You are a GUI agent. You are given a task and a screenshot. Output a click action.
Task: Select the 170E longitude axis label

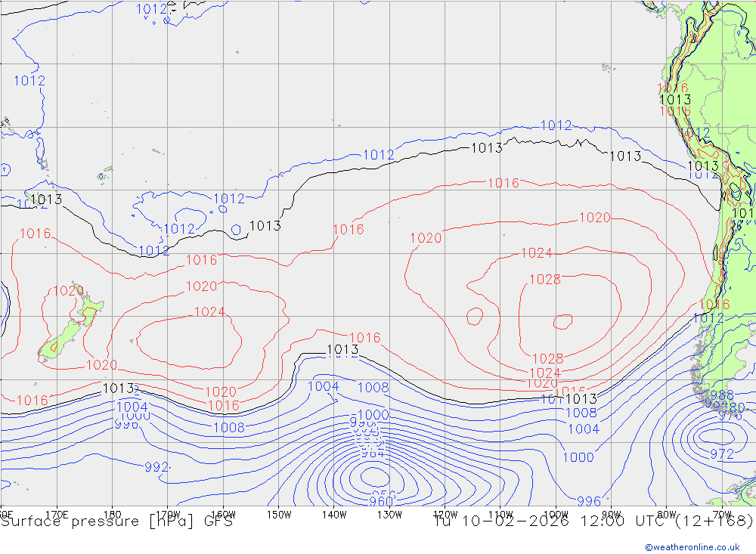57,515
